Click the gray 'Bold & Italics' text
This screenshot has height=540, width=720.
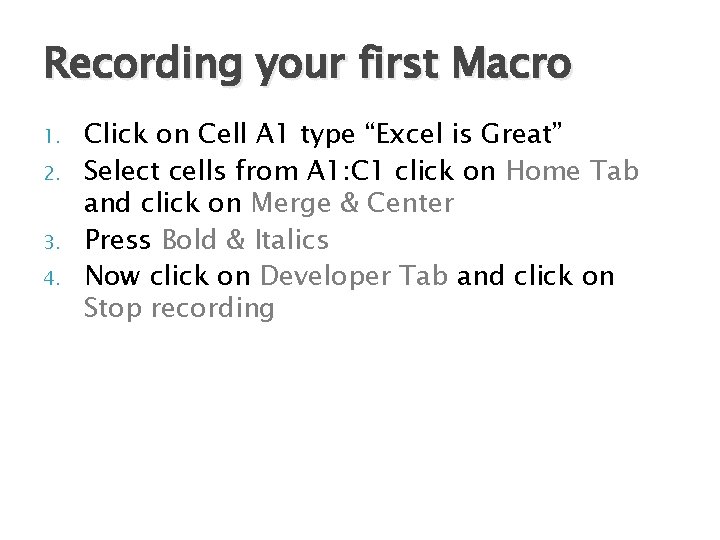(x=245, y=239)
